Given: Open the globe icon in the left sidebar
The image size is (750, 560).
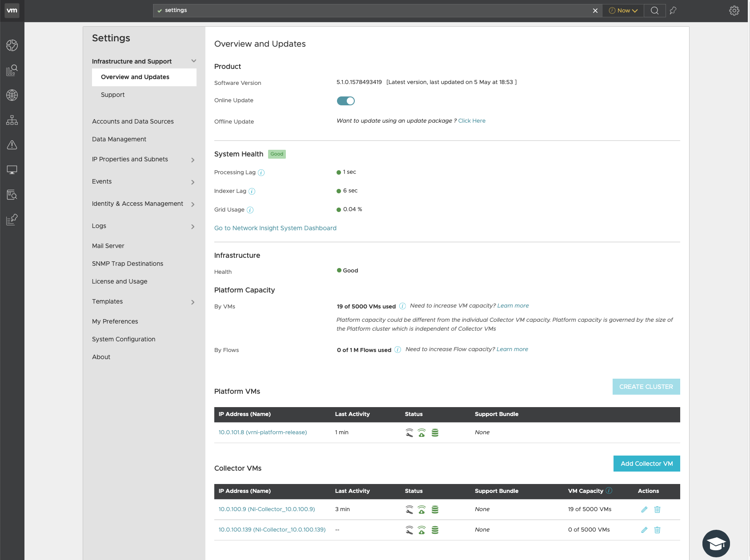Looking at the screenshot, I should tap(12, 95).
